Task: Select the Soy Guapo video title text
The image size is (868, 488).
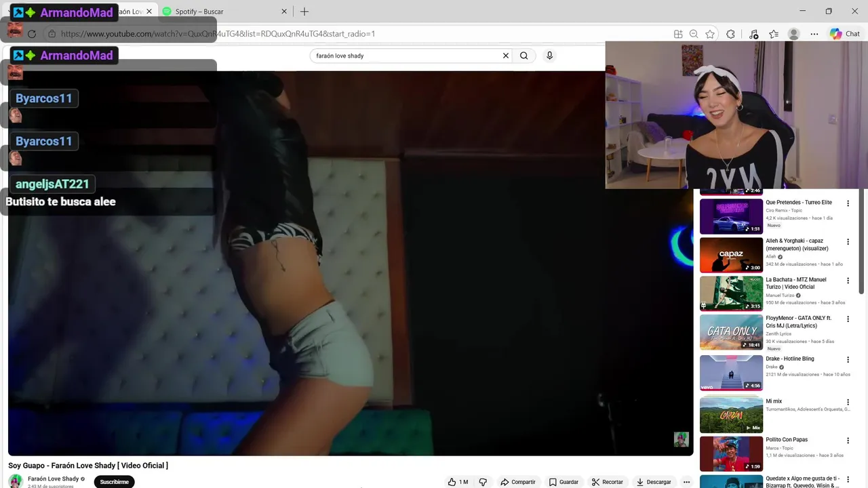Action: 88,466
